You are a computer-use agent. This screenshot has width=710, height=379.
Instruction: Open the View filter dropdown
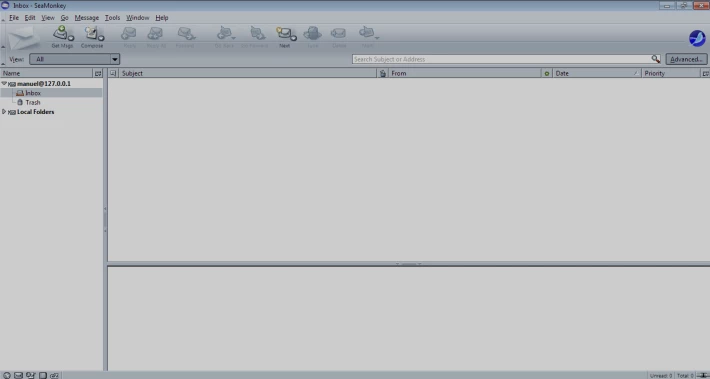[74, 59]
